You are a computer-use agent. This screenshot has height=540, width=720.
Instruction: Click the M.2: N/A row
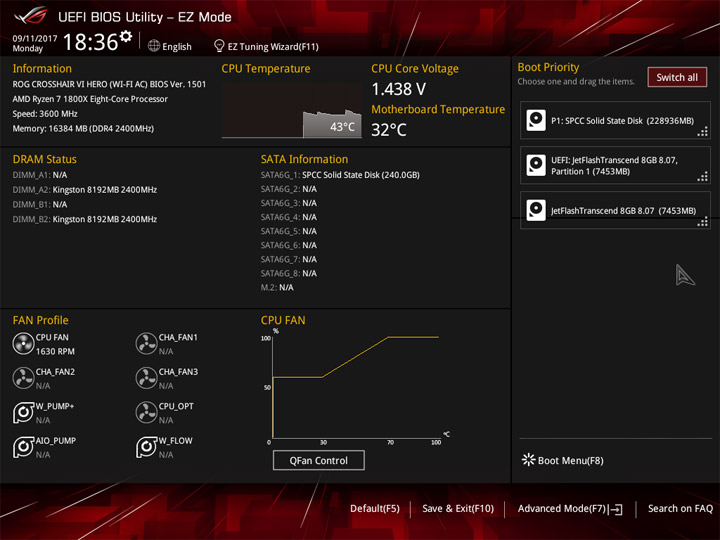click(277, 287)
